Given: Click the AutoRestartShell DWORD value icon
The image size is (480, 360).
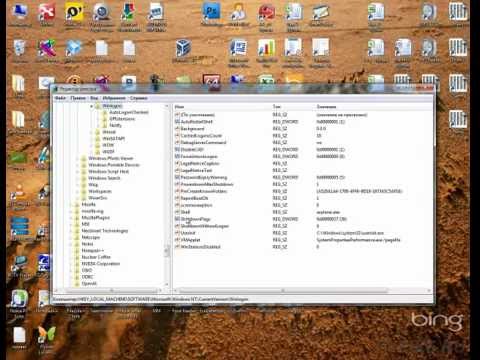Looking at the screenshot, I should pyautogui.click(x=177, y=122).
